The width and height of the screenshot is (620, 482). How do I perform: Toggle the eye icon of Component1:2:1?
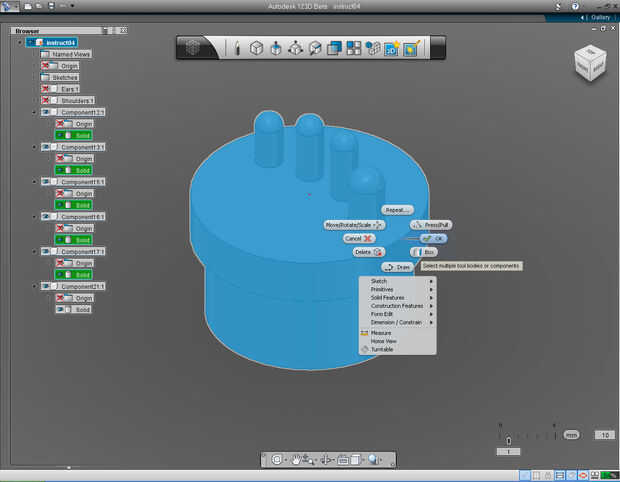point(45,112)
